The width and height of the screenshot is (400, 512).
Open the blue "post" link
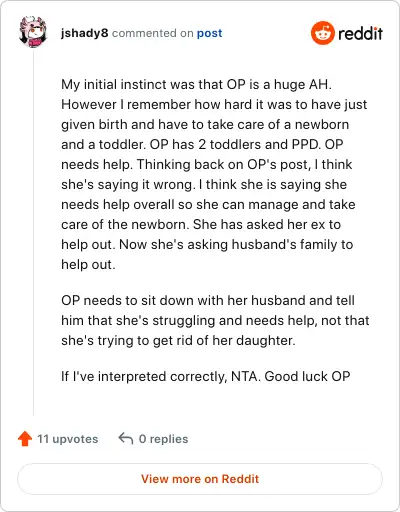click(x=209, y=33)
